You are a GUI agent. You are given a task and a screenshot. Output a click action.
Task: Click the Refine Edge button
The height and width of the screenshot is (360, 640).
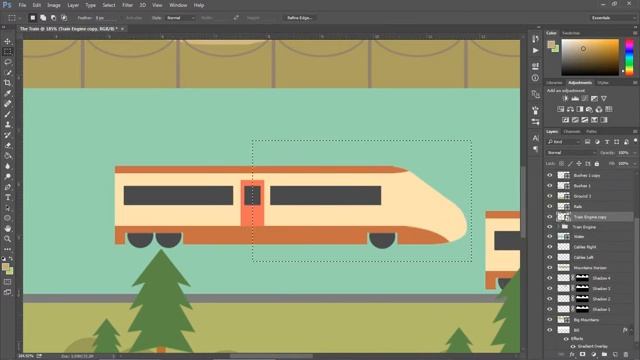coord(300,18)
